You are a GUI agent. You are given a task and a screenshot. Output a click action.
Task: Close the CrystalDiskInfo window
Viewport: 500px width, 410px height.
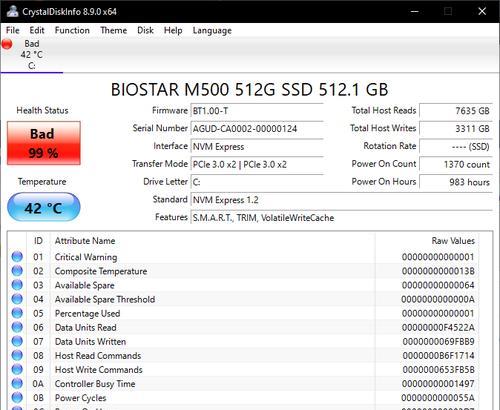coord(482,11)
